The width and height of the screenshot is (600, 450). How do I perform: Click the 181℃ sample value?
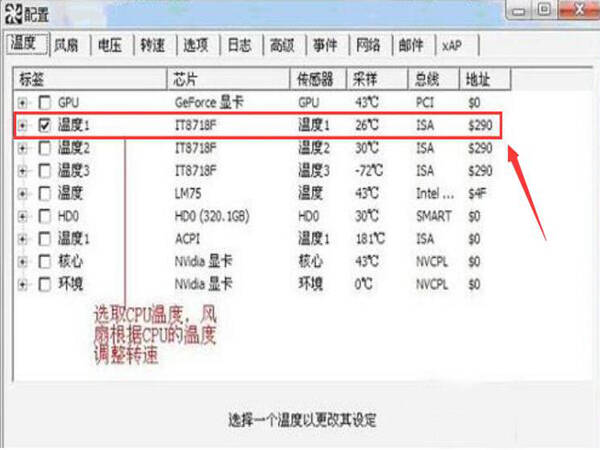[x=370, y=239]
